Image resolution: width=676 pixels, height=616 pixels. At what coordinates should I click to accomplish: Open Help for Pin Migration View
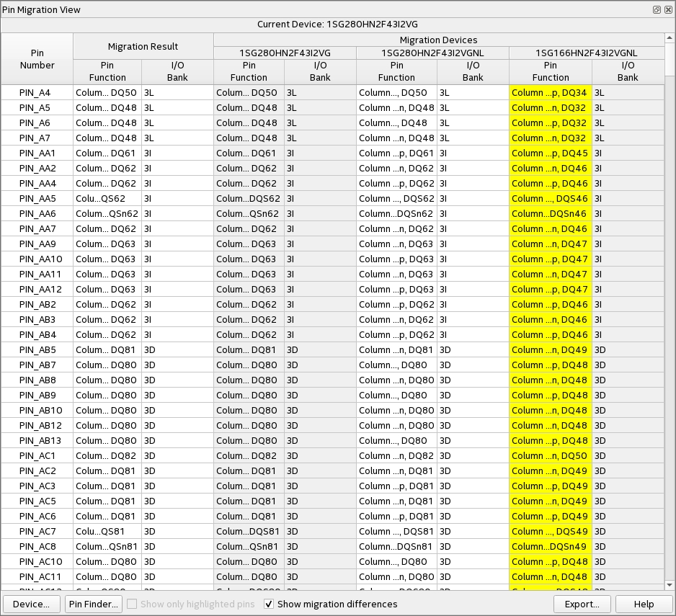644,604
